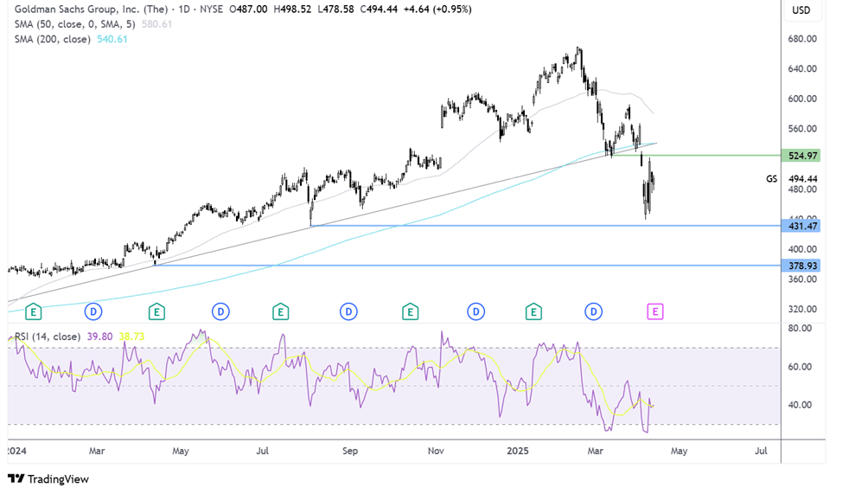
Task: Click the yellow RSI average value '38.73'
Action: click(131, 337)
